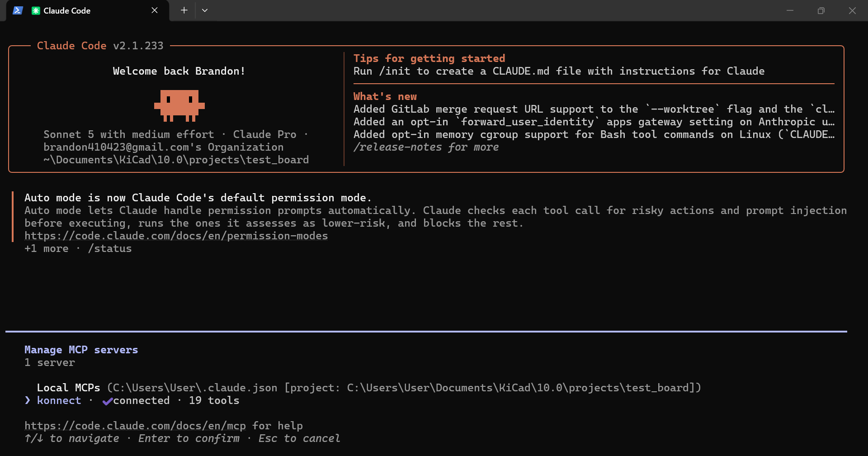Minimize the terminal window
The image size is (868, 456).
click(790, 10)
